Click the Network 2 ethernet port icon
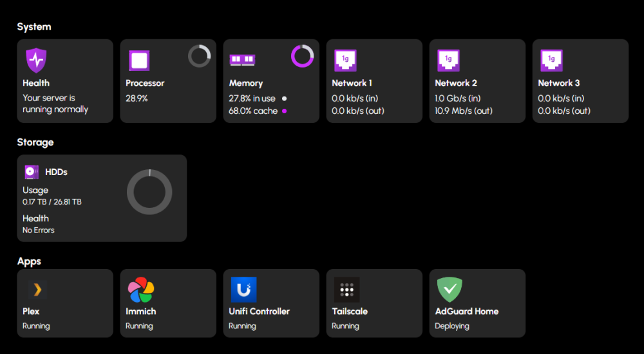Image resolution: width=644 pixels, height=354 pixels. pyautogui.click(x=448, y=61)
